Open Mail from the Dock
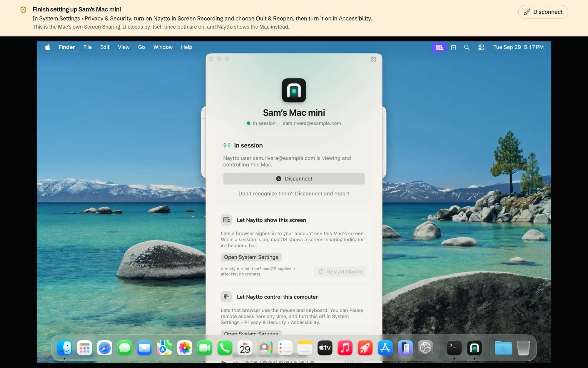Image resolution: width=588 pixels, height=368 pixels. (x=144, y=348)
